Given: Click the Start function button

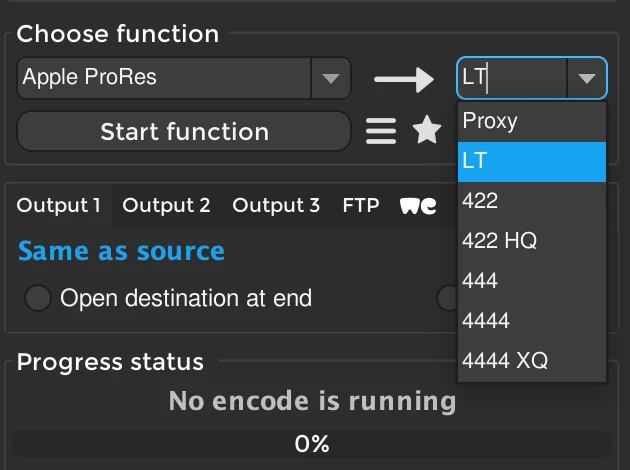Looking at the screenshot, I should coord(184,131).
